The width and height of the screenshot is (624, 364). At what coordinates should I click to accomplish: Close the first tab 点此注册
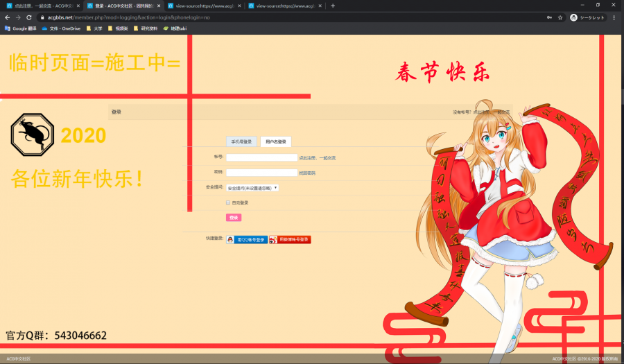click(x=78, y=6)
